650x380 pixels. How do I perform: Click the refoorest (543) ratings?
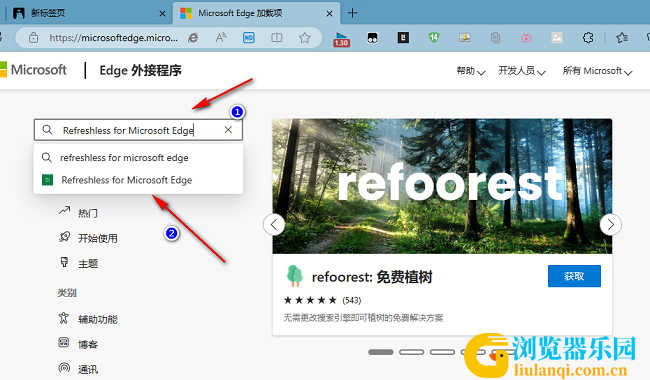pos(322,300)
